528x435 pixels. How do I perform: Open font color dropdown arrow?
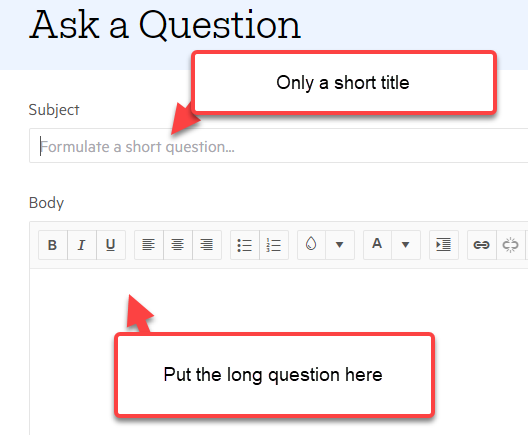click(x=406, y=245)
